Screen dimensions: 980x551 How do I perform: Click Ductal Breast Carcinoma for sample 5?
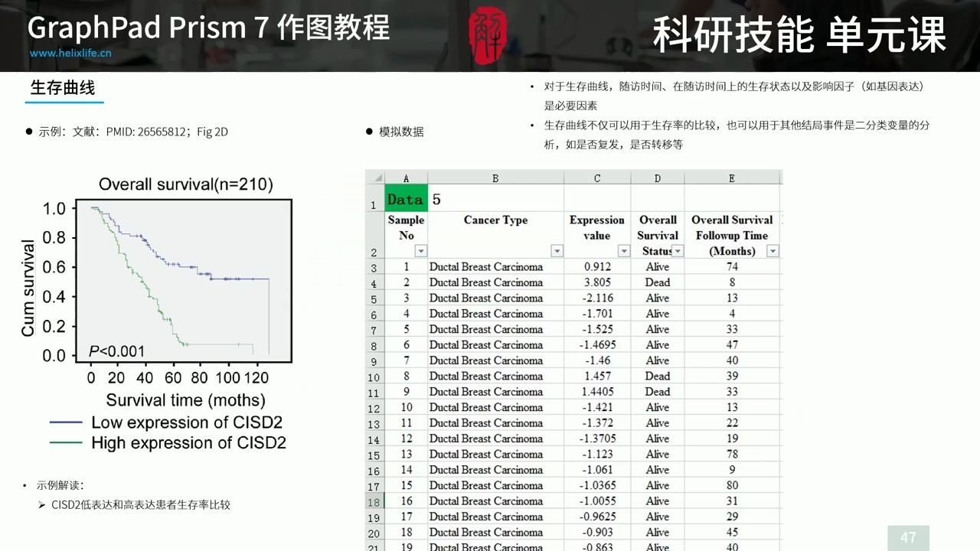495,329
